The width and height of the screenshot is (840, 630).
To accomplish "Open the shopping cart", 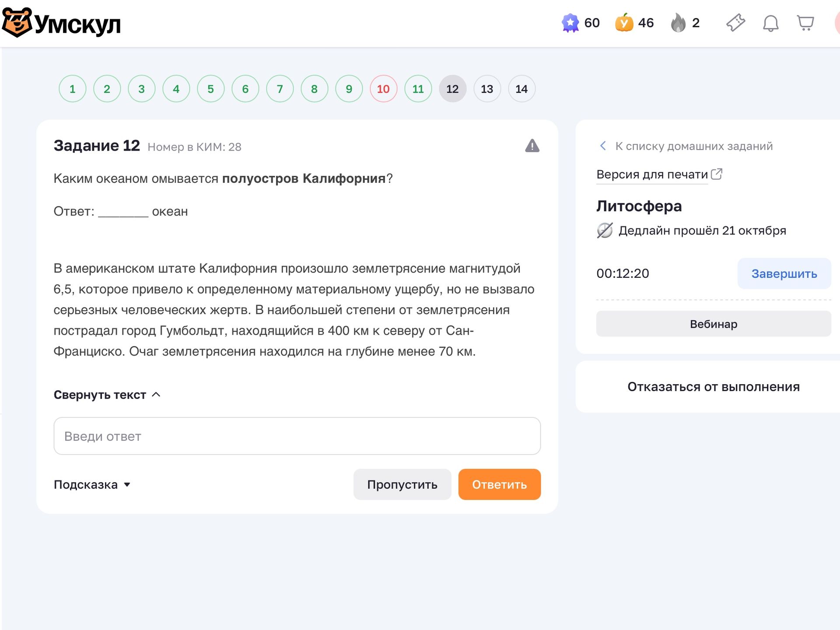I will 805,23.
